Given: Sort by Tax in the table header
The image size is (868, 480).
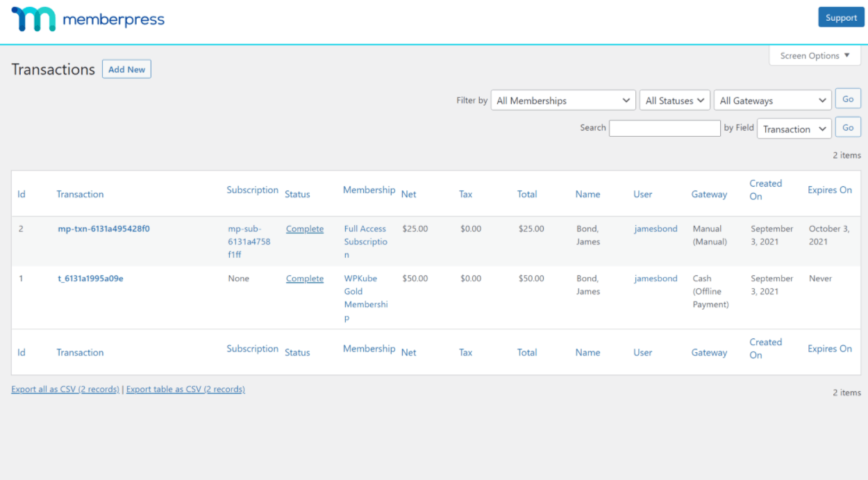Looking at the screenshot, I should click(x=465, y=195).
